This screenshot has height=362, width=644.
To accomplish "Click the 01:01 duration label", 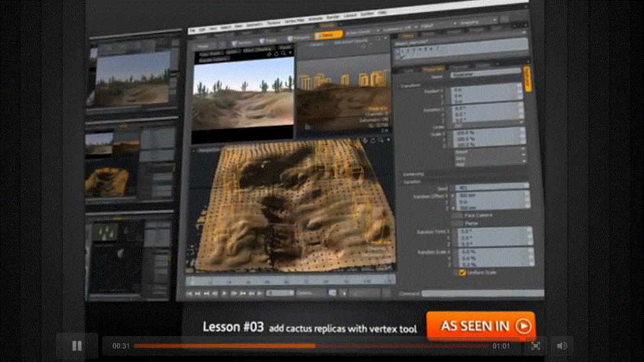I will [x=501, y=346].
